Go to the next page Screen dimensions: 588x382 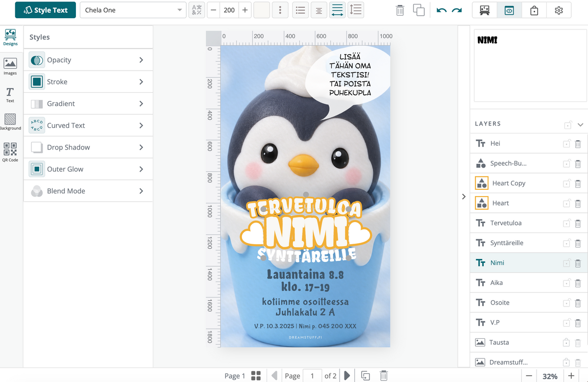(347, 376)
